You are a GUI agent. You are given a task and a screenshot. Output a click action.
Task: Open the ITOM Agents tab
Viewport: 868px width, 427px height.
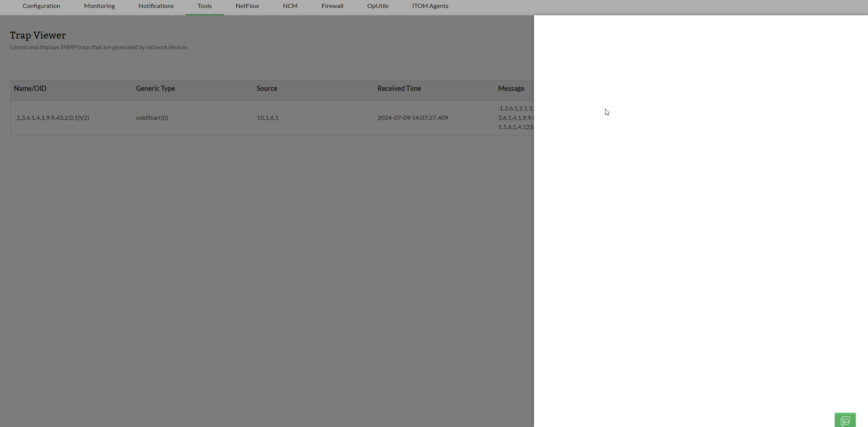tap(430, 6)
